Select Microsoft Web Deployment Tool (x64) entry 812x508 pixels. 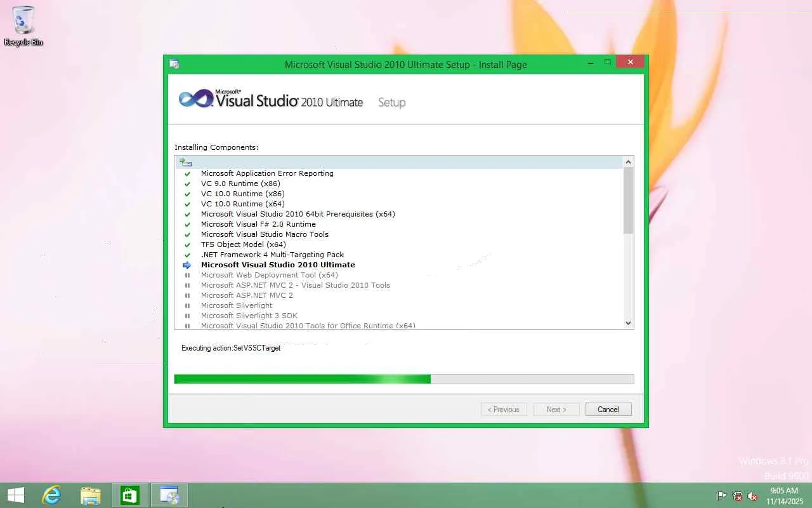pyautogui.click(x=270, y=275)
